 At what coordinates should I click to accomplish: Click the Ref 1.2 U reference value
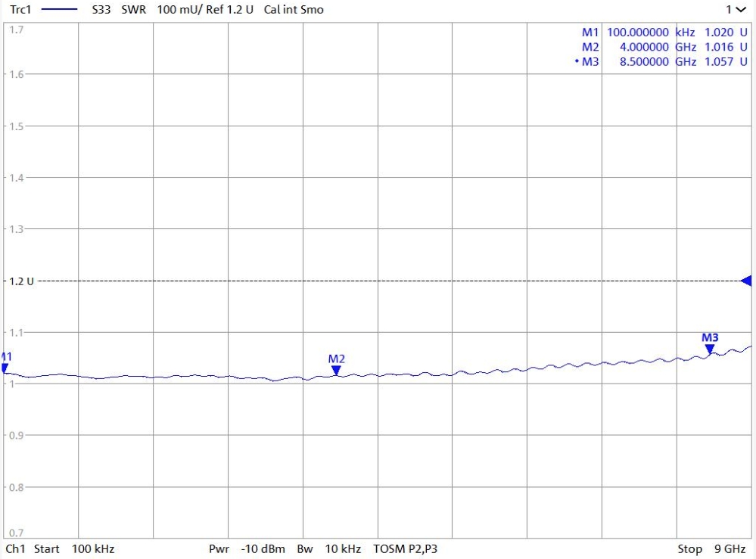coord(229,10)
